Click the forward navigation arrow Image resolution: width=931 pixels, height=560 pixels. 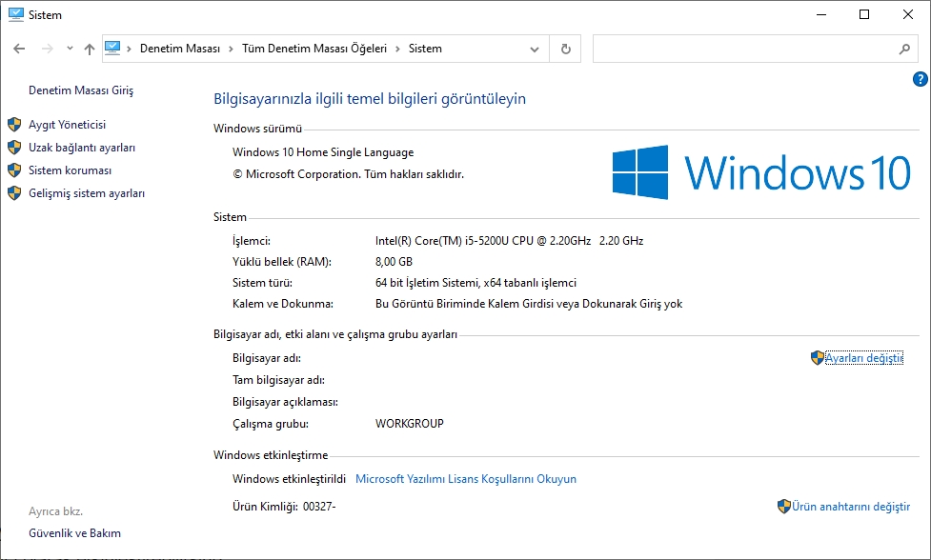(x=47, y=49)
